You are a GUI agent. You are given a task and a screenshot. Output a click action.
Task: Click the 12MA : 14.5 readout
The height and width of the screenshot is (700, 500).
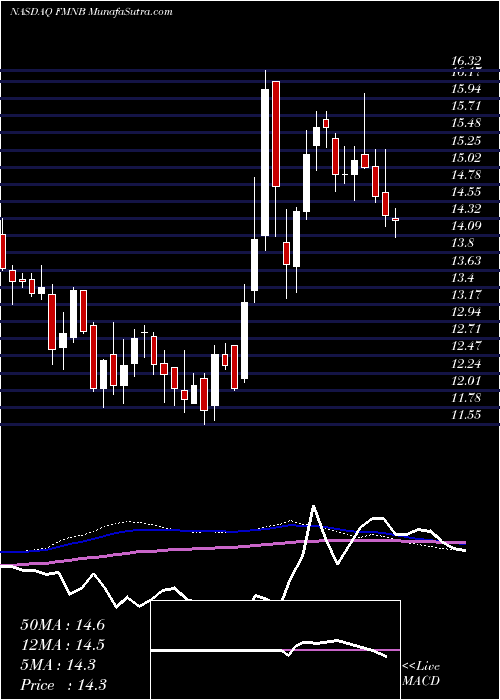62,645
